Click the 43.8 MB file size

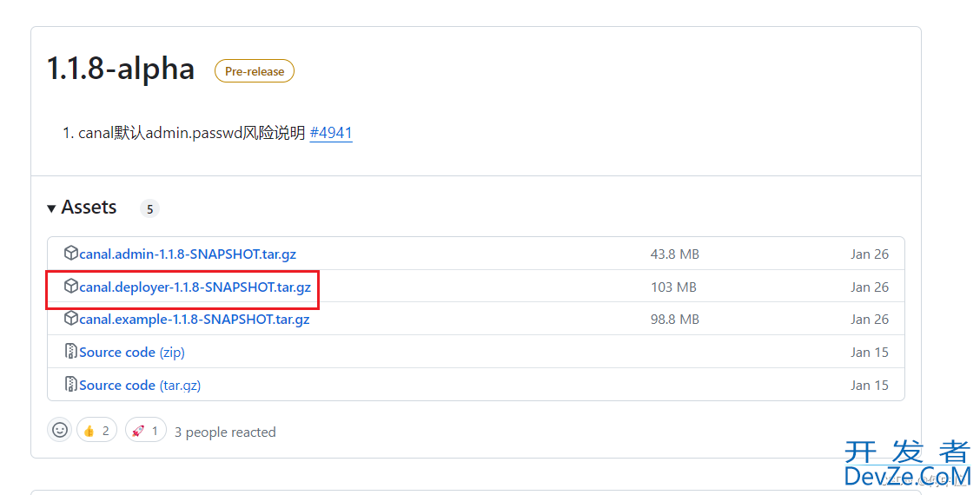675,254
